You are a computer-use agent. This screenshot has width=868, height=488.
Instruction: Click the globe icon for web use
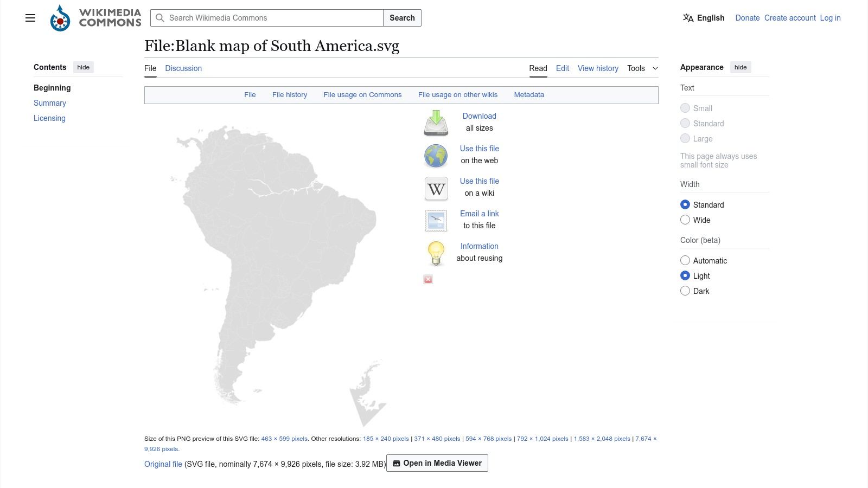pyautogui.click(x=436, y=156)
